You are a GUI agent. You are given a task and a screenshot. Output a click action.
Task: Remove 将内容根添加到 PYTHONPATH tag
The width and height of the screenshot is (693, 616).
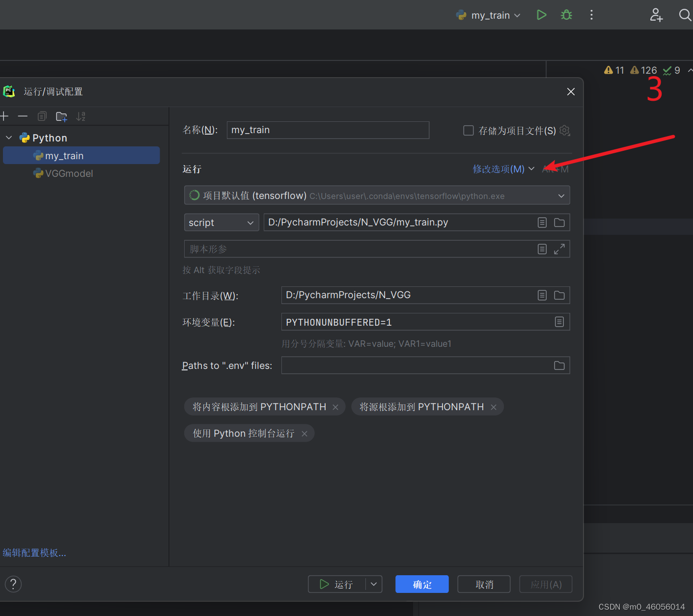coord(335,406)
